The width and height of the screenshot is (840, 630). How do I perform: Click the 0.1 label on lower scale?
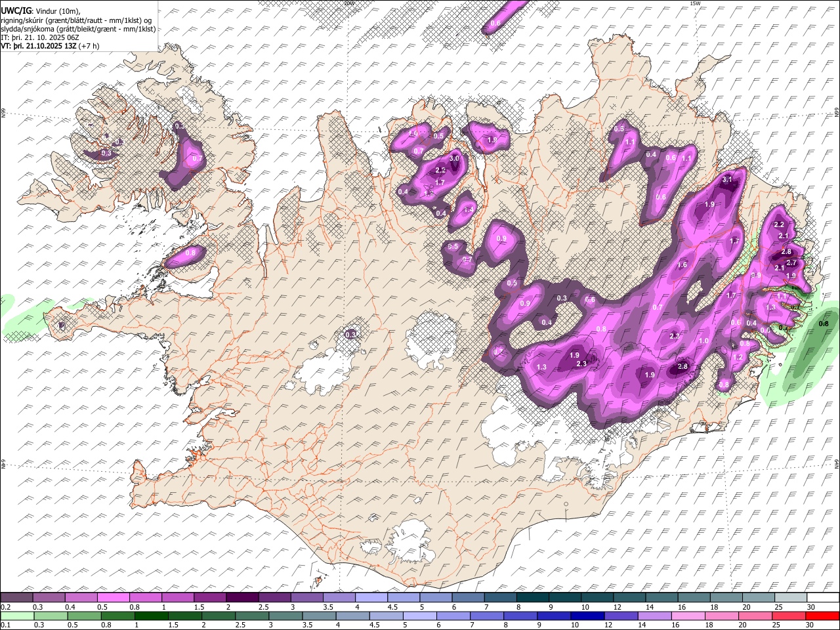[x=5, y=625]
